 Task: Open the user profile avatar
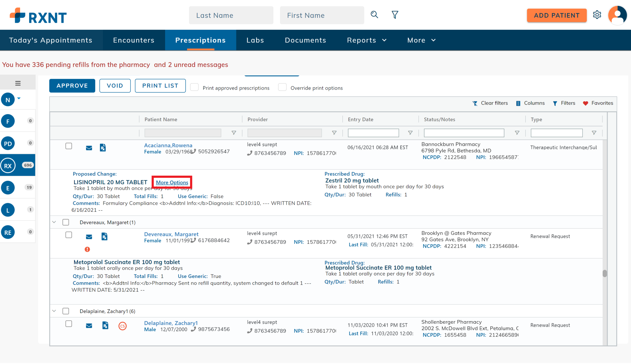[x=617, y=15]
